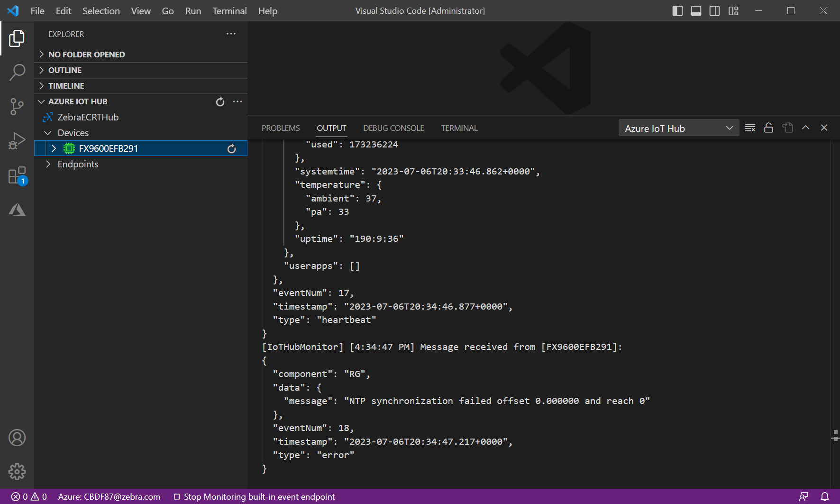Open the Manage gear icon

(17, 472)
